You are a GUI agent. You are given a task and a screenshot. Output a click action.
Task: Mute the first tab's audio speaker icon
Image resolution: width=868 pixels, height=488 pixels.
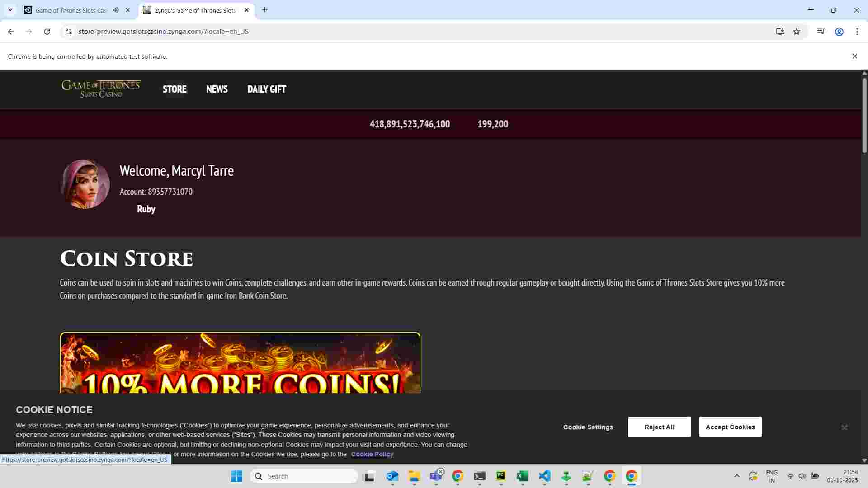tap(116, 10)
